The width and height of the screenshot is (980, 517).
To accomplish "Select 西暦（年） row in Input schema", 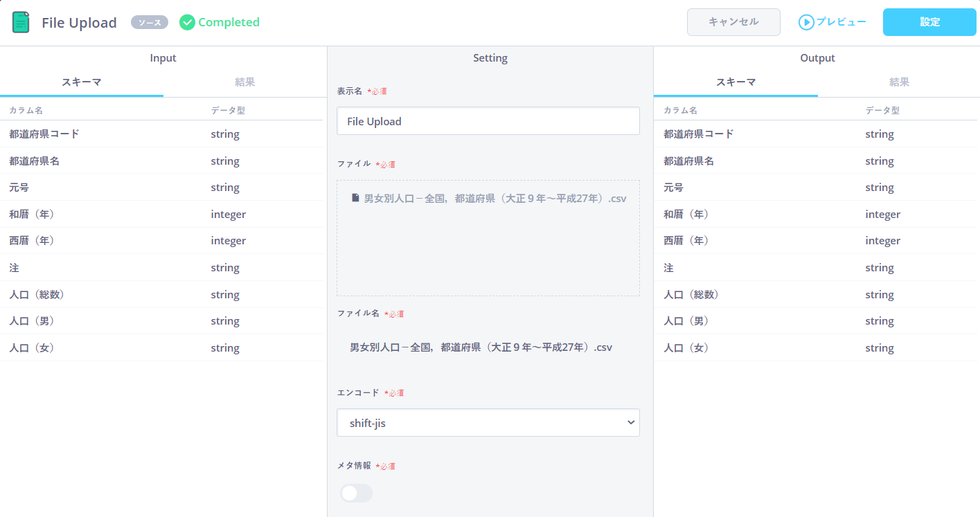I will [161, 241].
